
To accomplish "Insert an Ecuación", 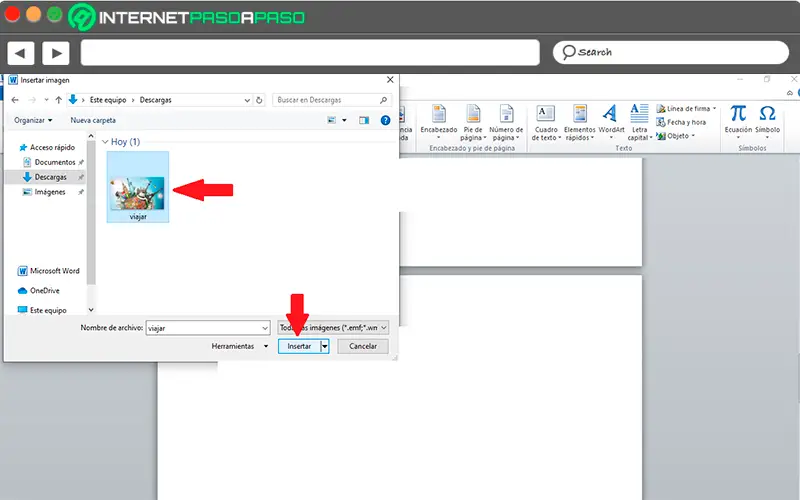I will pyautogui.click(x=738, y=121).
